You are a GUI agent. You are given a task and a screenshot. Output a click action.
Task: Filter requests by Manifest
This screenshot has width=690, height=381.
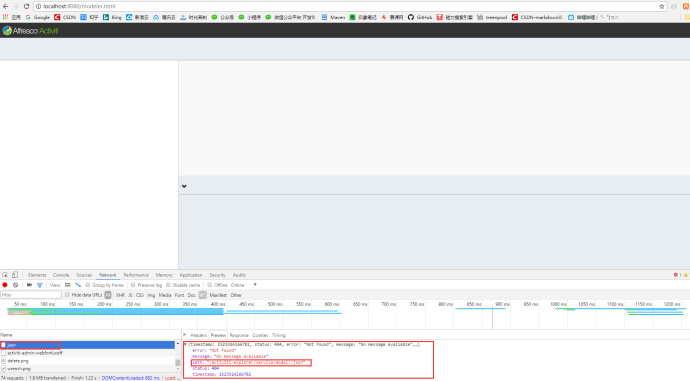pos(218,295)
